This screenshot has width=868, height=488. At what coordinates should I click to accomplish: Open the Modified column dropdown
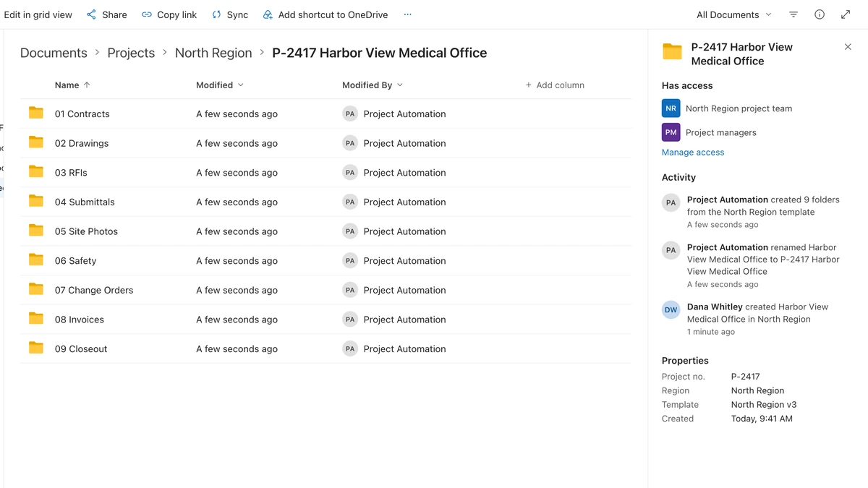220,85
